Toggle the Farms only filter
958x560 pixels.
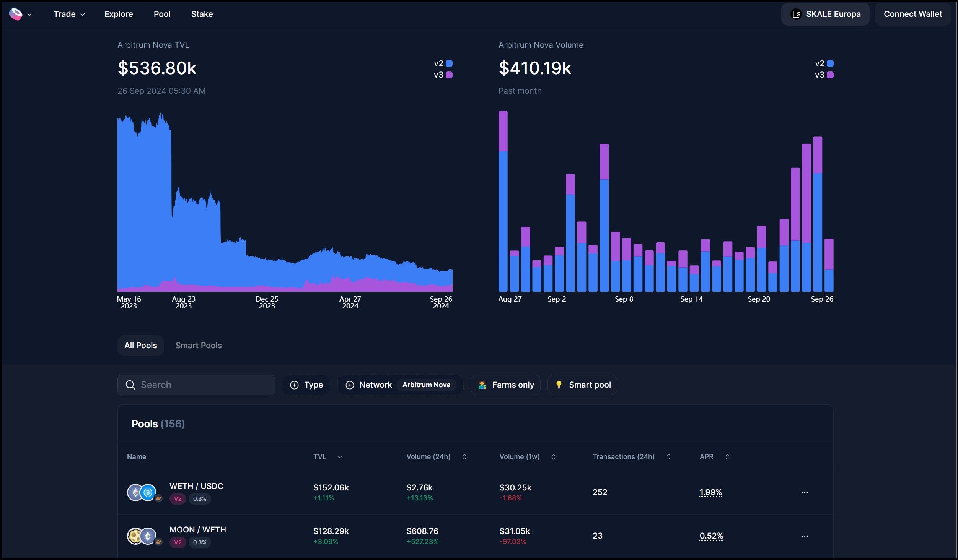(x=506, y=385)
